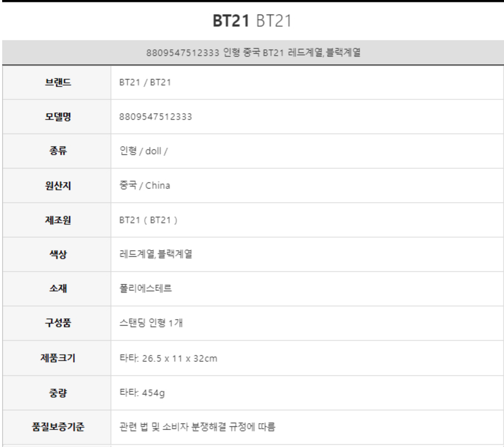Click the 색상 row label
The height and width of the screenshot is (447, 504).
click(58, 254)
